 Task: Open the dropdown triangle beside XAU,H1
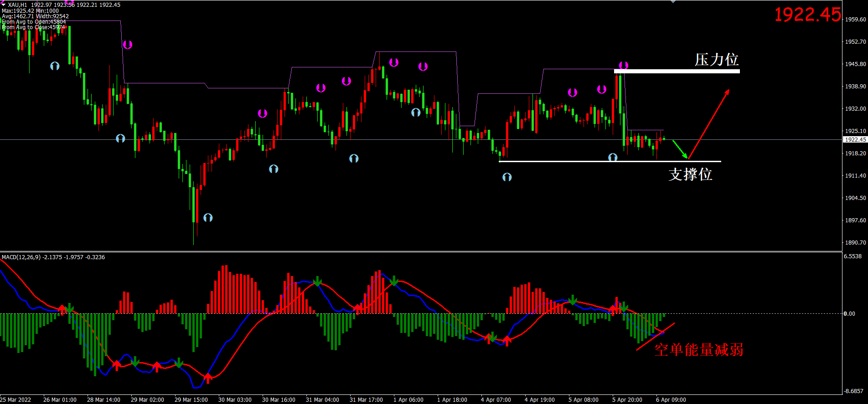click(4, 5)
